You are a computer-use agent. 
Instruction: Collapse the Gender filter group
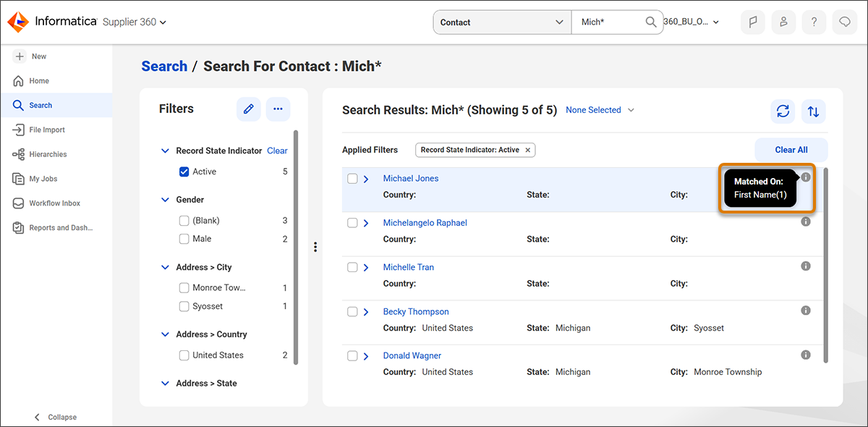point(165,200)
